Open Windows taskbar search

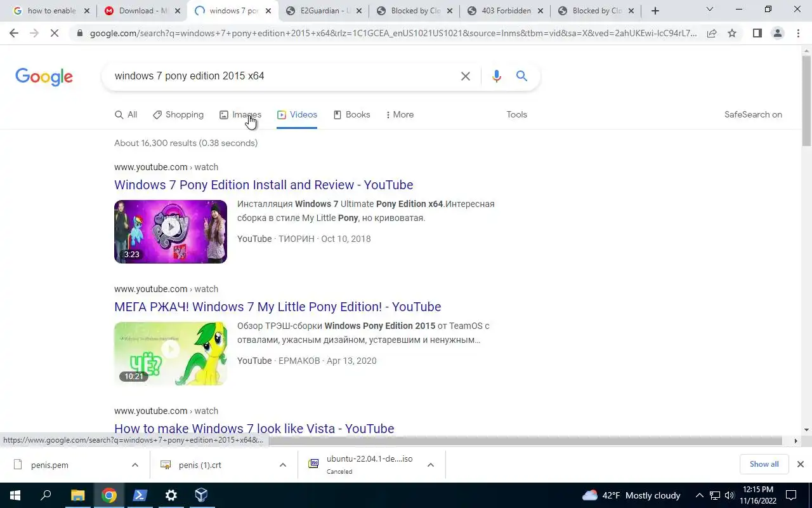point(46,495)
